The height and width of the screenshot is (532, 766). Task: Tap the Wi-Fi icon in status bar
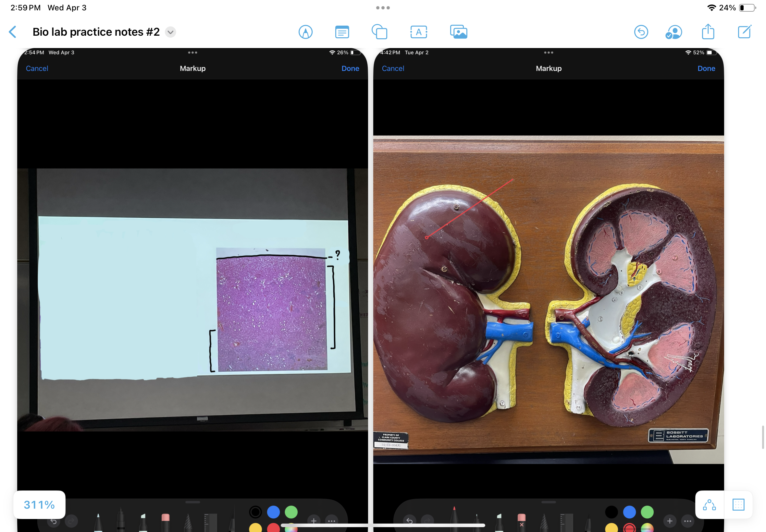[711, 8]
